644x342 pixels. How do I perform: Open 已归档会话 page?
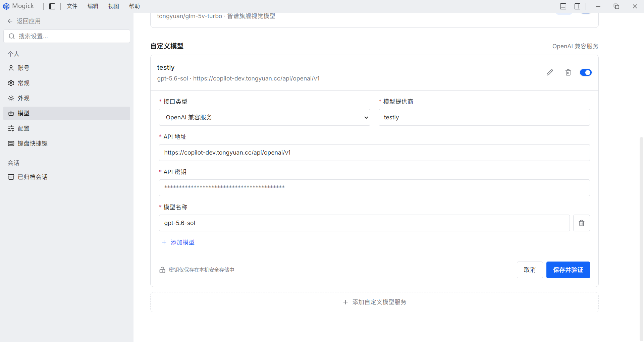67,177
